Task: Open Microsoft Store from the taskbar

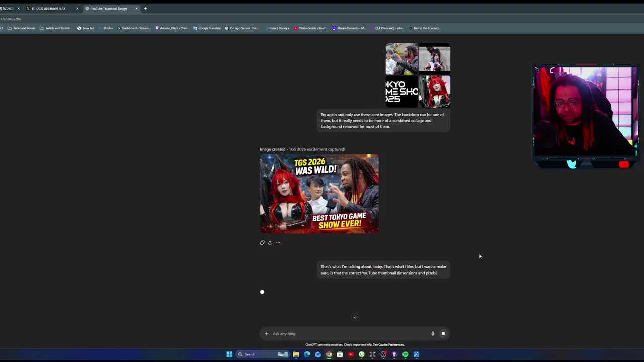Action: [340, 354]
